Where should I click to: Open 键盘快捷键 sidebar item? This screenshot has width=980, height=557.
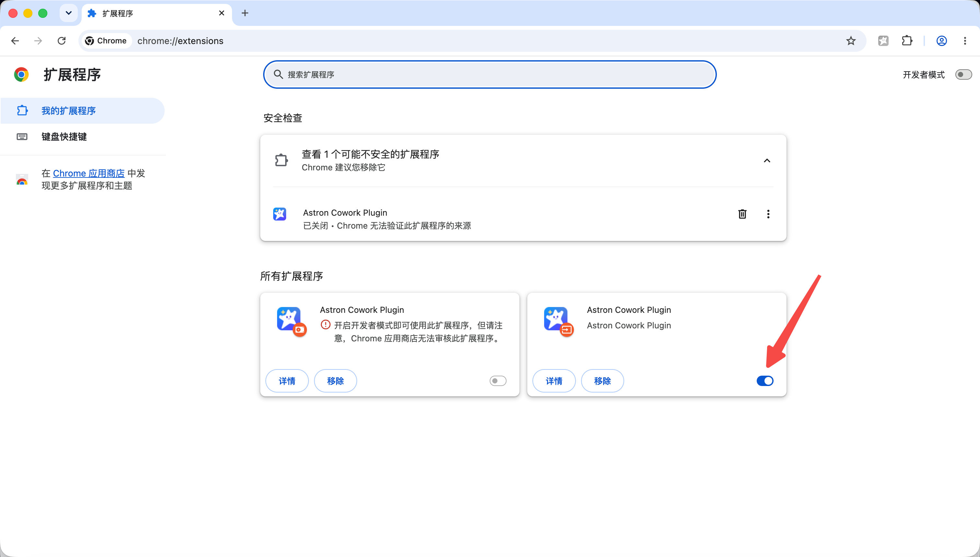(83, 137)
